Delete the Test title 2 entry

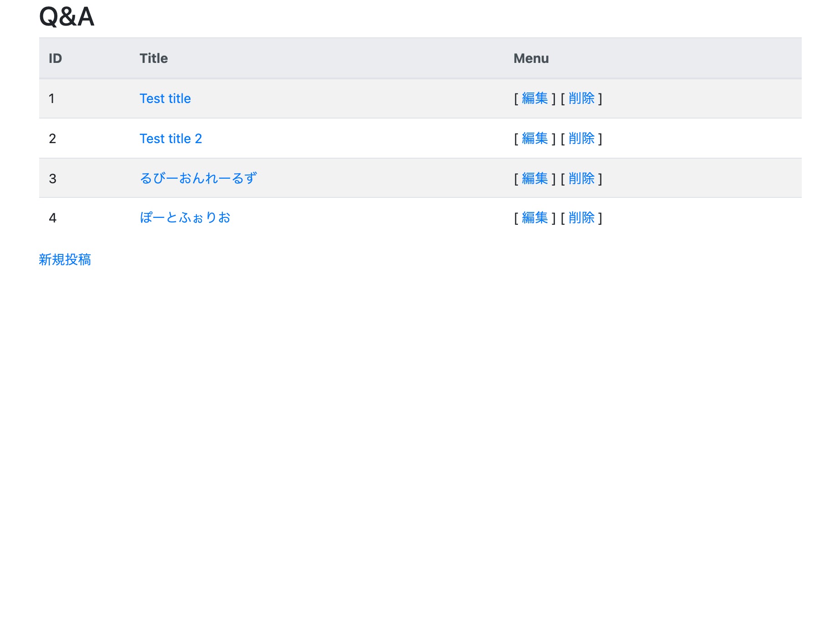click(x=581, y=139)
